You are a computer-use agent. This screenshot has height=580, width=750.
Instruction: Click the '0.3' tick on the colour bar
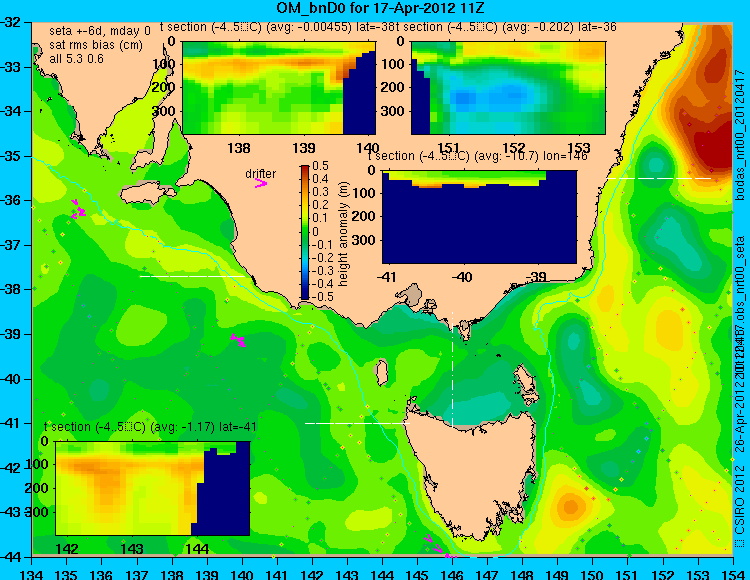(x=320, y=192)
